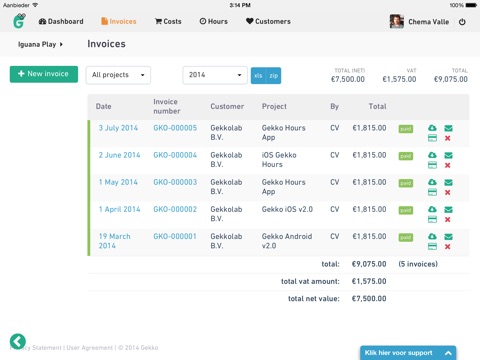The width and height of the screenshot is (480, 360).
Task: Click the green back arrow circle
Action: [x=18, y=341]
